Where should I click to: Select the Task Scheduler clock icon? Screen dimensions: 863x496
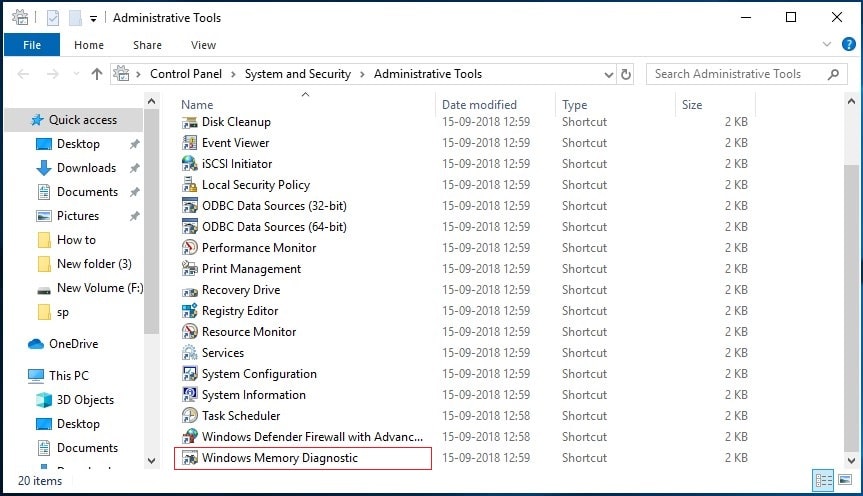point(189,416)
